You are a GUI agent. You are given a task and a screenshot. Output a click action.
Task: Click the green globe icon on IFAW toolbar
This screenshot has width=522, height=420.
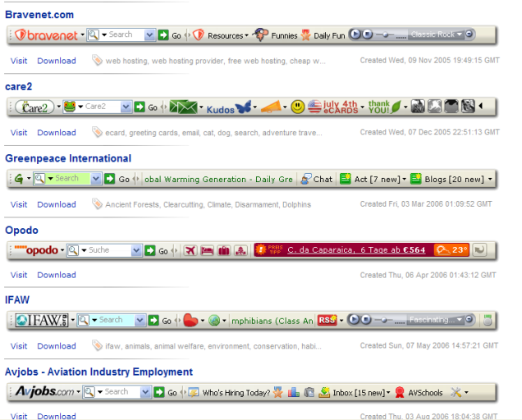[x=214, y=321]
